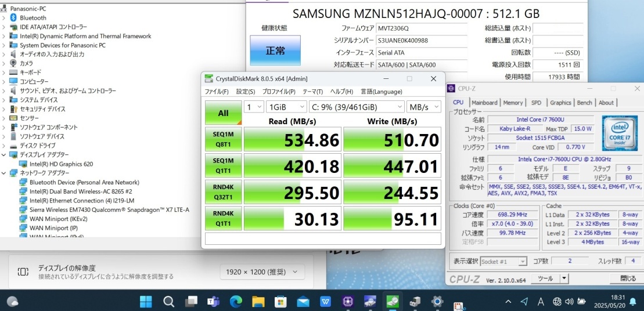
Task: Switch to the Memory tab in CPU-Z
Action: click(513, 103)
